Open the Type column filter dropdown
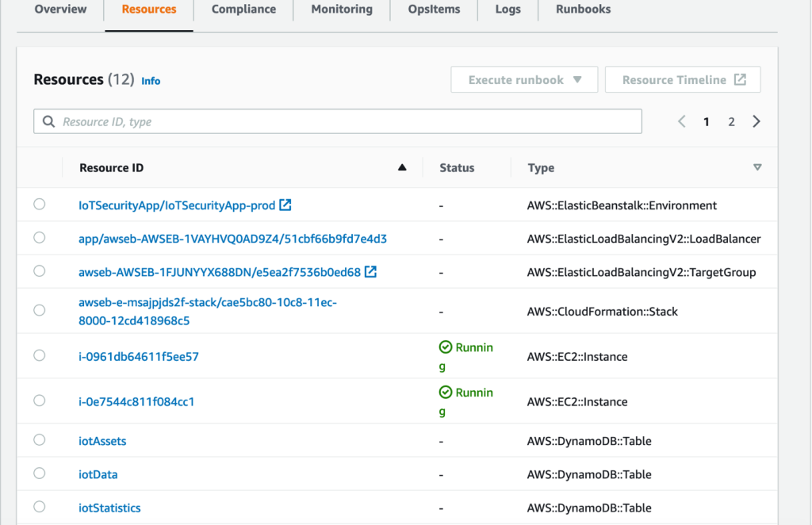This screenshot has height=525, width=812. pyautogui.click(x=757, y=167)
